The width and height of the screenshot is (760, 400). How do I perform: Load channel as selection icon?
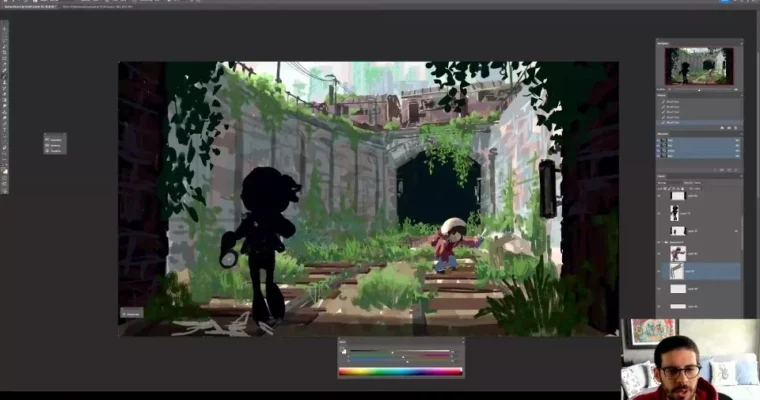[x=715, y=170]
